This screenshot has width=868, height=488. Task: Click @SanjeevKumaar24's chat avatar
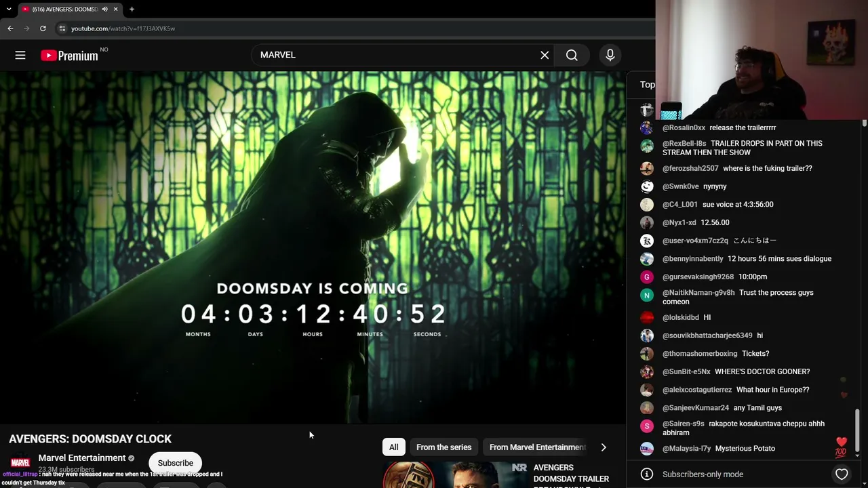point(647,407)
